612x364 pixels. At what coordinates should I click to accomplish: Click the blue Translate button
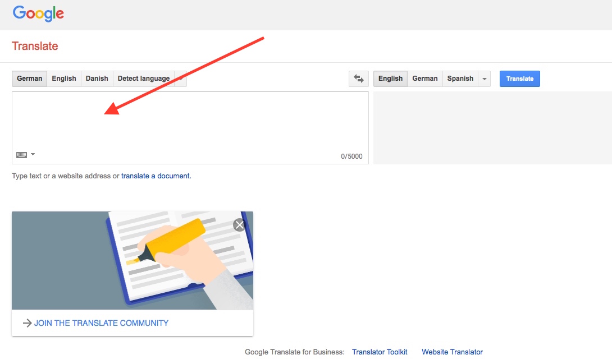(520, 79)
